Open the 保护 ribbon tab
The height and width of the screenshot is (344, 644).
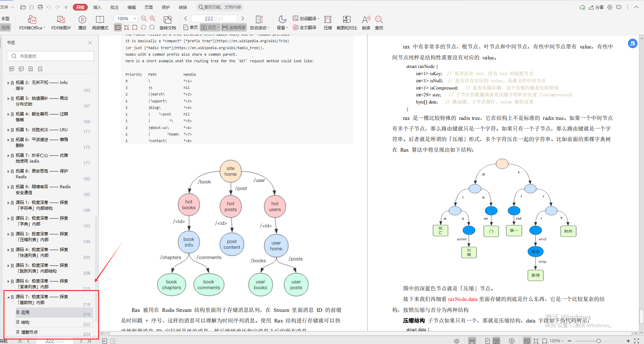[x=166, y=7]
